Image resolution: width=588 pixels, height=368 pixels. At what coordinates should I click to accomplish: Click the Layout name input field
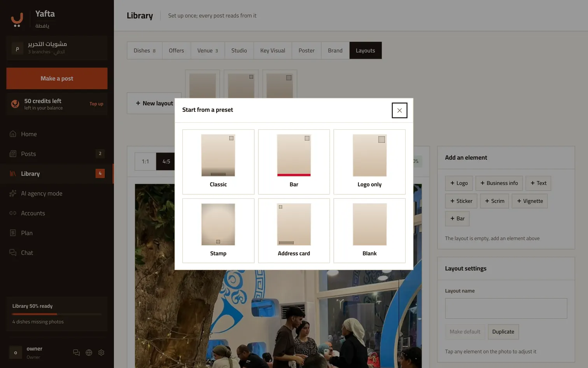coord(506,308)
